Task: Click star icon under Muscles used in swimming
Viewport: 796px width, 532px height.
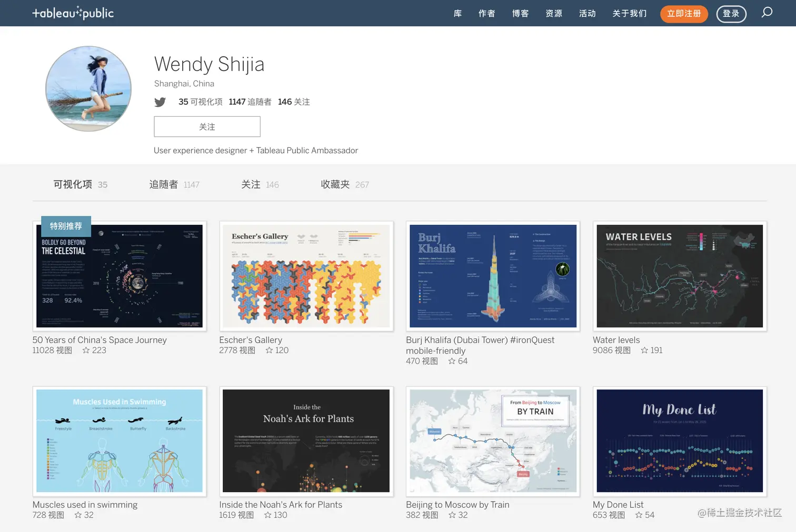Action: pos(78,515)
